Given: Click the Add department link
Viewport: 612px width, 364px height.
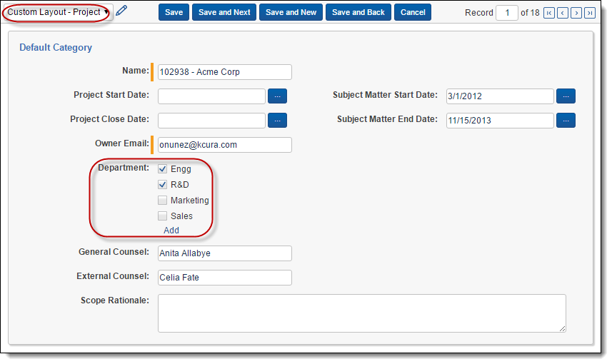Looking at the screenshot, I should coord(171,231).
